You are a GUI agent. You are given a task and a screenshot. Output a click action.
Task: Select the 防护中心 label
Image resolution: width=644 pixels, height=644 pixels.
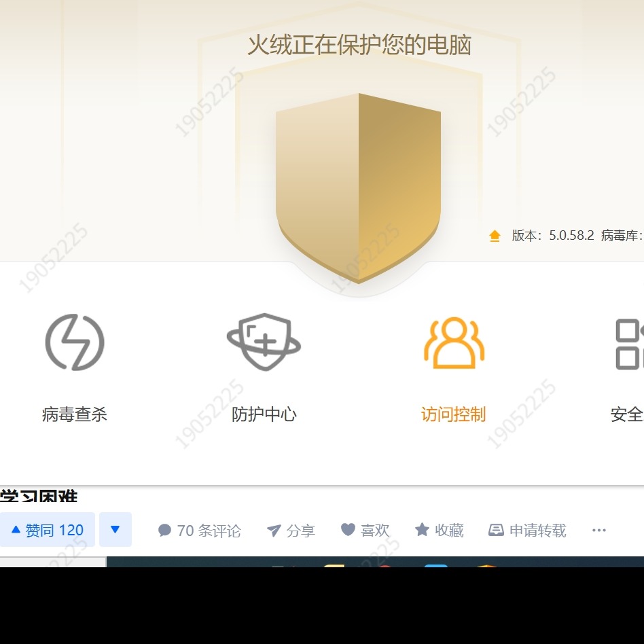coord(264,414)
